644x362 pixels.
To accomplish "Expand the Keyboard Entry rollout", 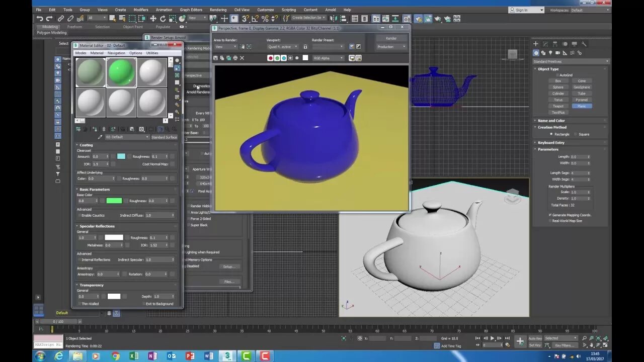I will (551, 143).
